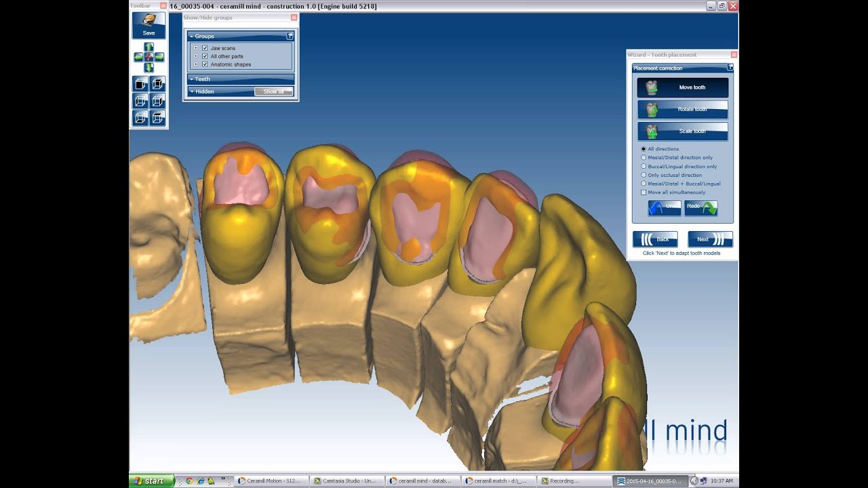Toggle Anatomic shapes visibility checkbox

pos(205,64)
